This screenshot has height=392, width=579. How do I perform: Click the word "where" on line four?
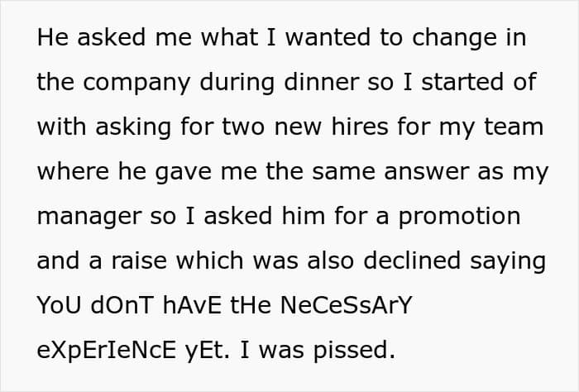click(x=73, y=171)
